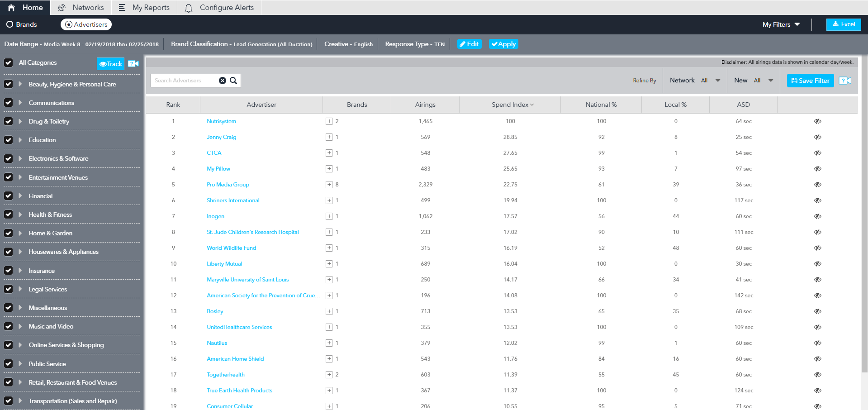
Task: Expand brands plus icon for Consumer Cellular
Action: click(329, 406)
